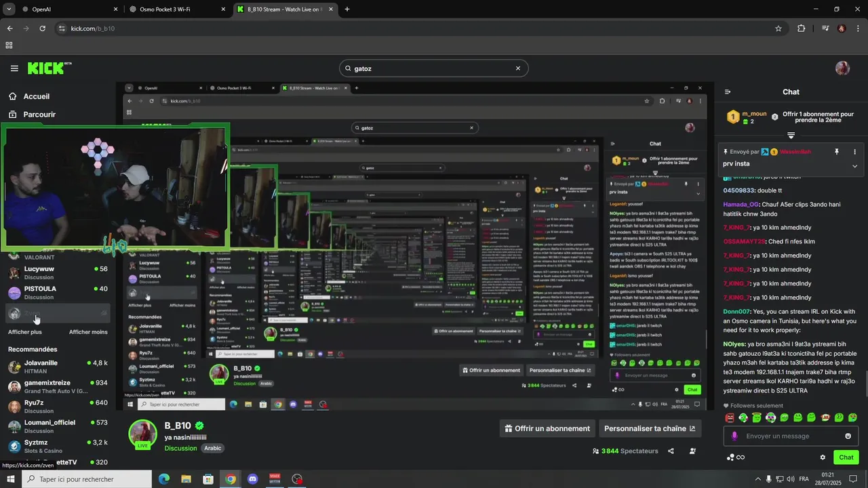Open the emoji picker smiley
This screenshot has width=868, height=488.
848,436
